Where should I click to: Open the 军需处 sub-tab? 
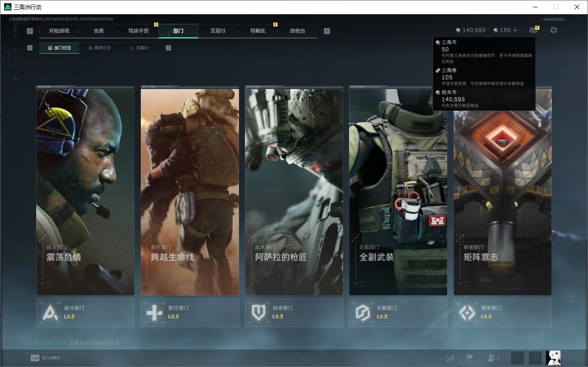139,48
